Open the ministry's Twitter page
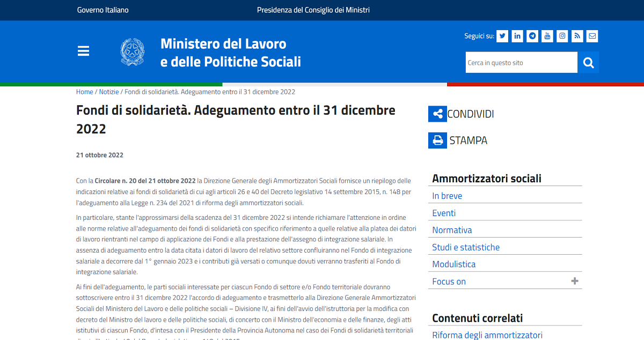This screenshot has height=340, width=644. click(502, 36)
